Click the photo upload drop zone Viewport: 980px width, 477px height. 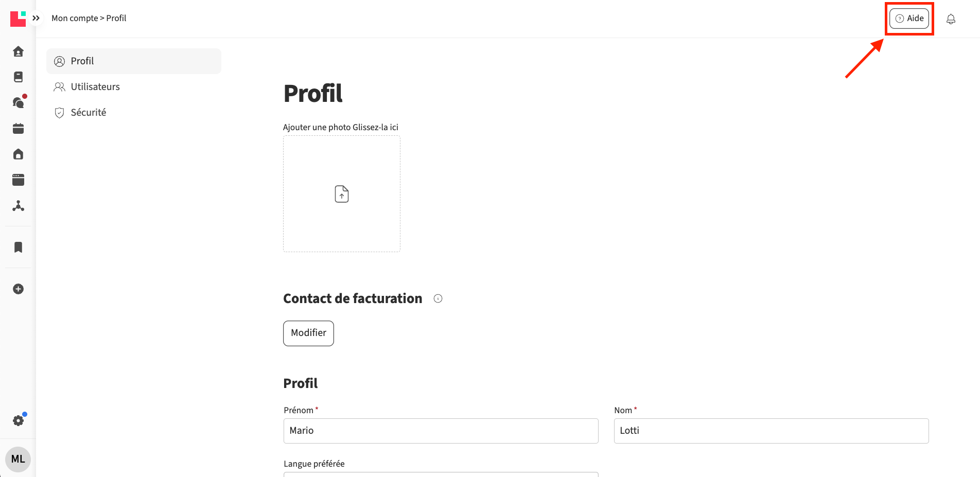tap(342, 194)
